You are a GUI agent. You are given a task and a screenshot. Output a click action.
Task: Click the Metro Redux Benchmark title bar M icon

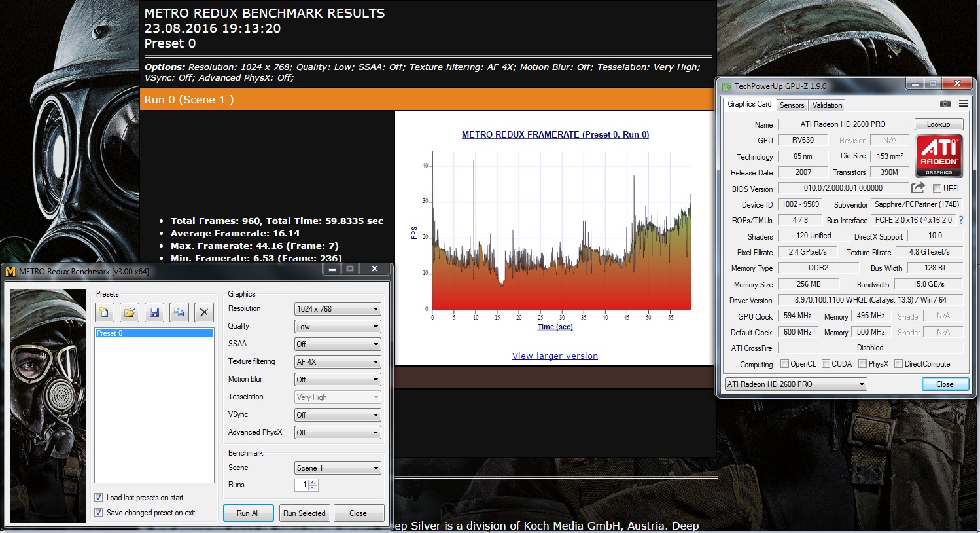(x=10, y=271)
